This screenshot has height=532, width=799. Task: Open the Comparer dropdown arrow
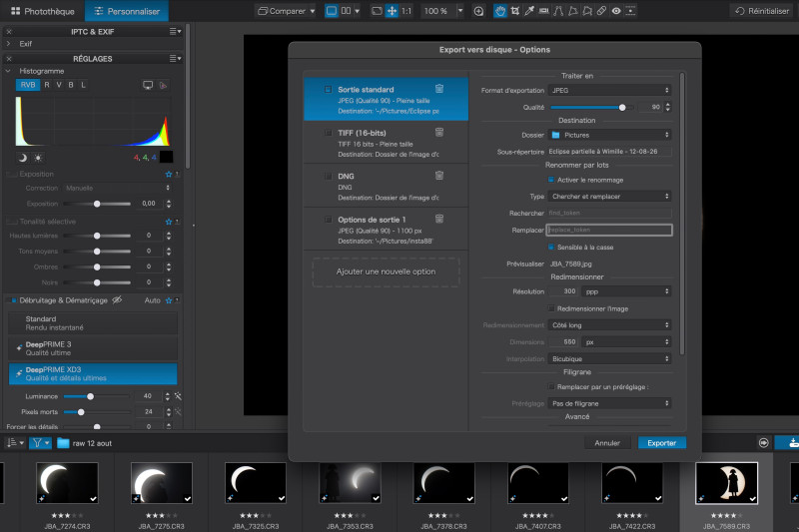click(313, 11)
